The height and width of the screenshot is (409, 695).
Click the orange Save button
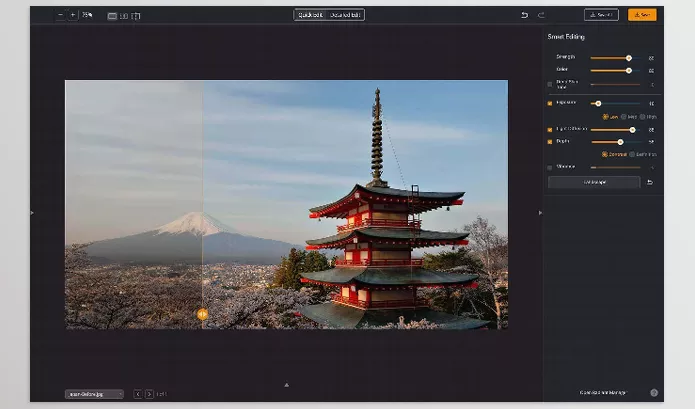(642, 15)
